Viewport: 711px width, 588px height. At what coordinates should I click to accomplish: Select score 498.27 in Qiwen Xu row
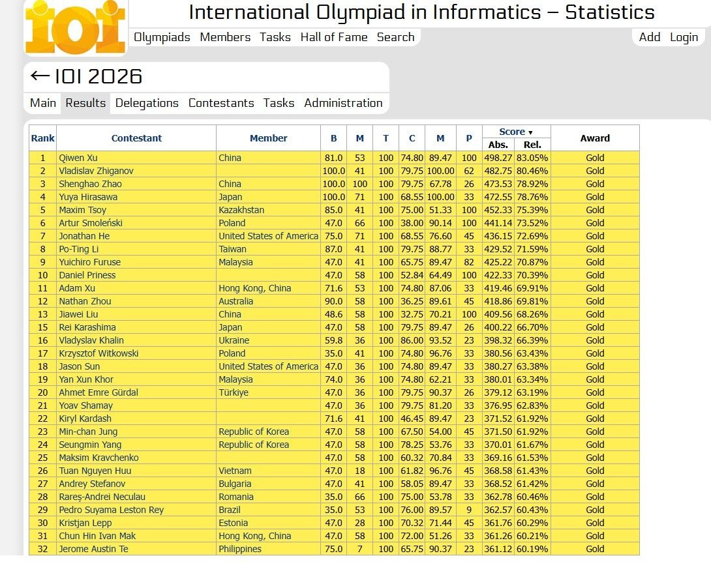pos(498,158)
